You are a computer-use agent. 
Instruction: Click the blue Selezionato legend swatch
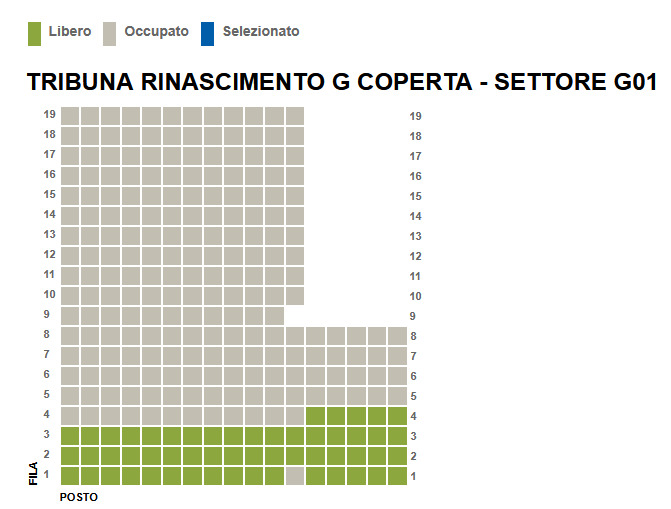pos(208,33)
